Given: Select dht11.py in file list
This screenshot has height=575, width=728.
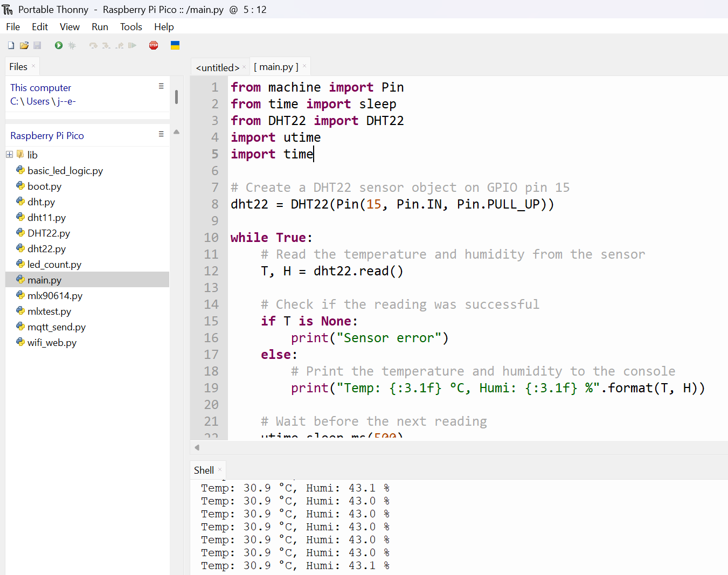Looking at the screenshot, I should pyautogui.click(x=46, y=218).
